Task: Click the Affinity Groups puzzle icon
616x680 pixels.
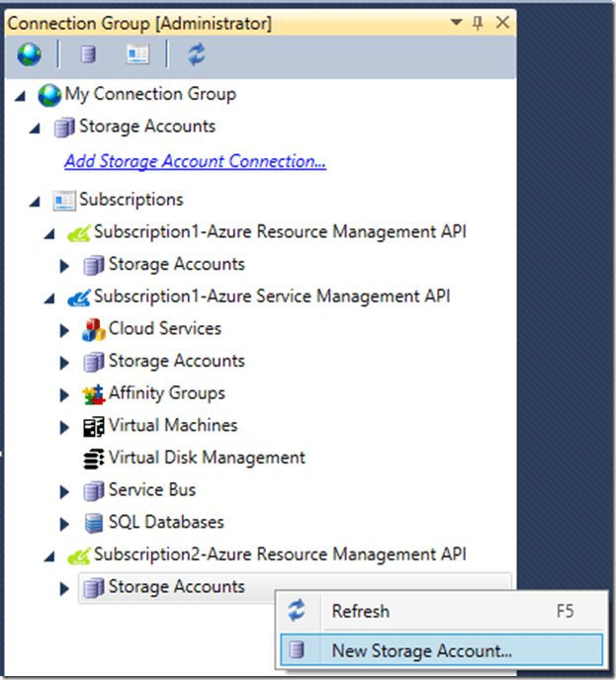Action: [94, 394]
